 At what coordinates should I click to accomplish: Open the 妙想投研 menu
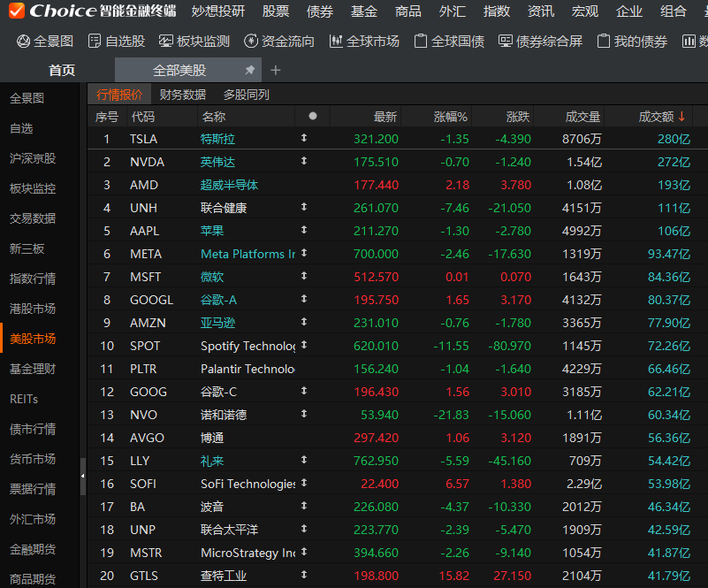pyautogui.click(x=218, y=11)
